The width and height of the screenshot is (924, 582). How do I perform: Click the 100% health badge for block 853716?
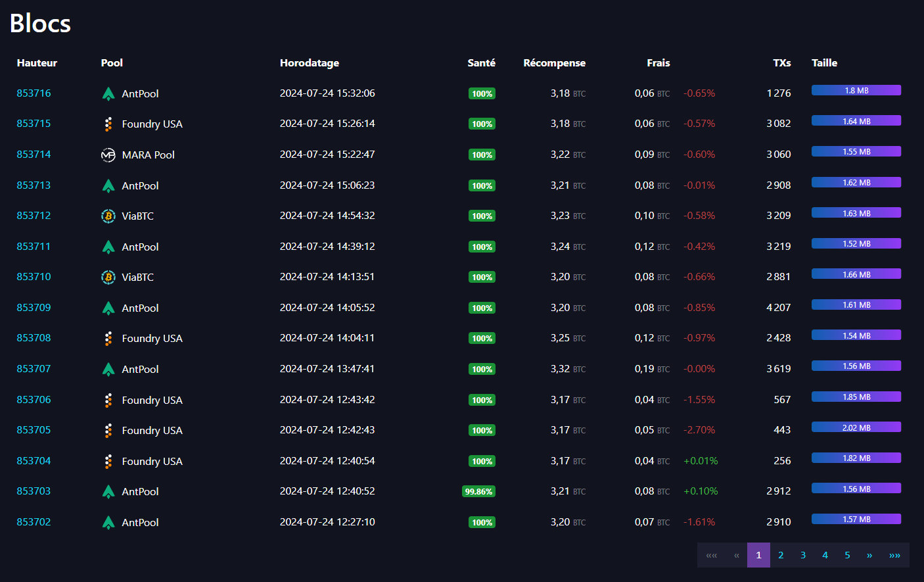482,93
